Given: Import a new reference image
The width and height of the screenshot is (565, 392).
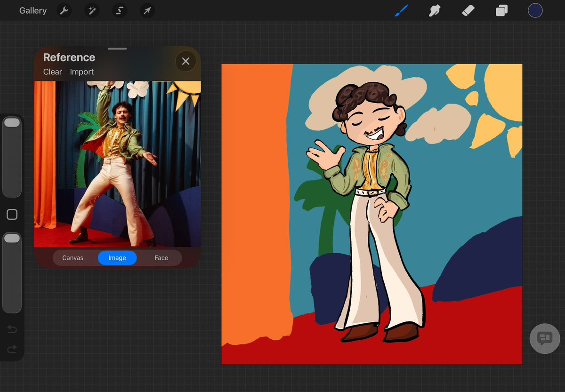Looking at the screenshot, I should click(x=82, y=72).
